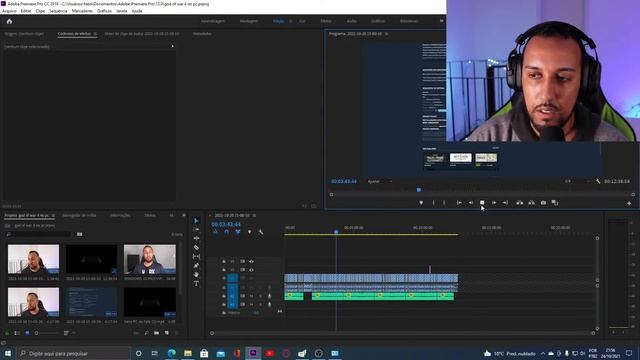The width and height of the screenshot is (640, 360).
Task: Select the Type text tool
Action: tap(196, 284)
